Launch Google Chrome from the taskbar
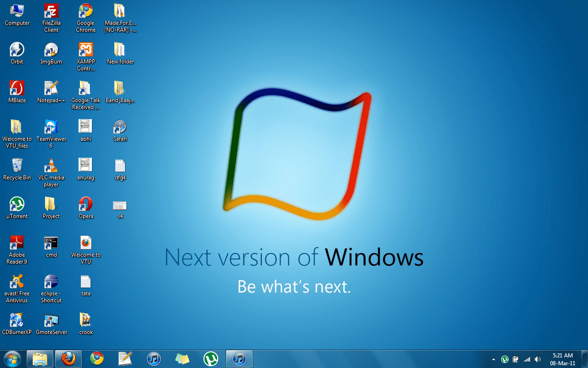The height and width of the screenshot is (368, 588). [97, 358]
